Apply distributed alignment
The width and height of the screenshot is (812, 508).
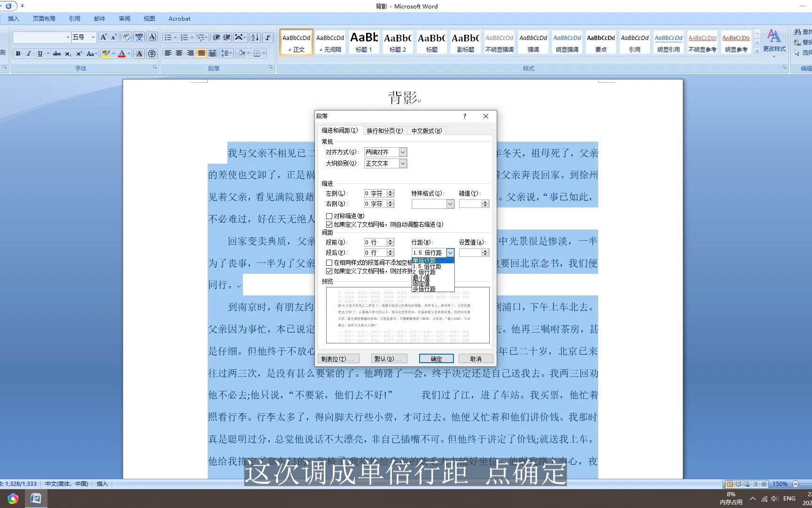click(212, 53)
